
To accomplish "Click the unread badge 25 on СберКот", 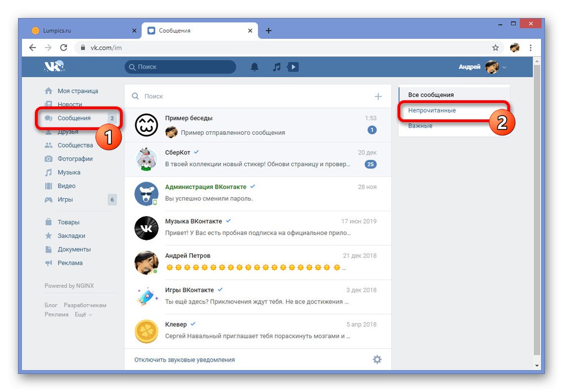I will pyautogui.click(x=370, y=164).
